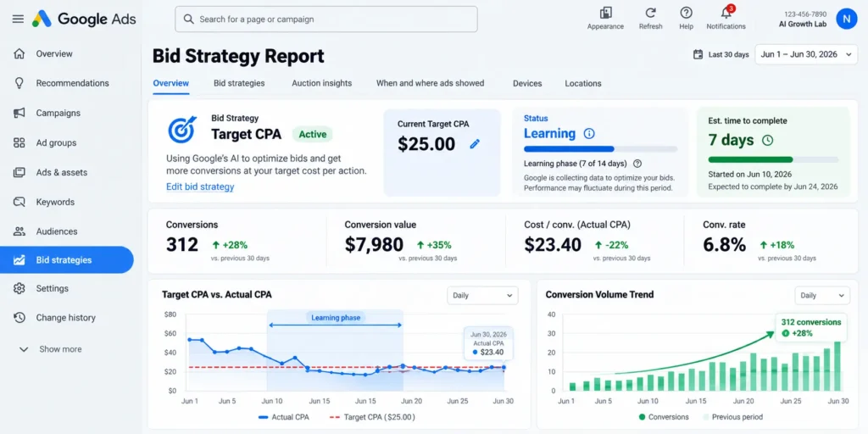Open the Devices tab
The height and width of the screenshot is (434, 868).
tap(527, 84)
